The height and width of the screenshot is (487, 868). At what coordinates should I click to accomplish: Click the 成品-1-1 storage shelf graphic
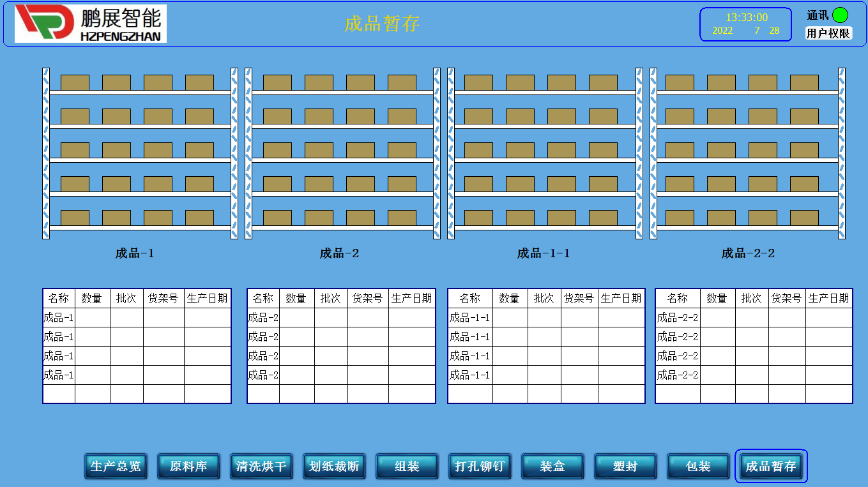[544, 153]
